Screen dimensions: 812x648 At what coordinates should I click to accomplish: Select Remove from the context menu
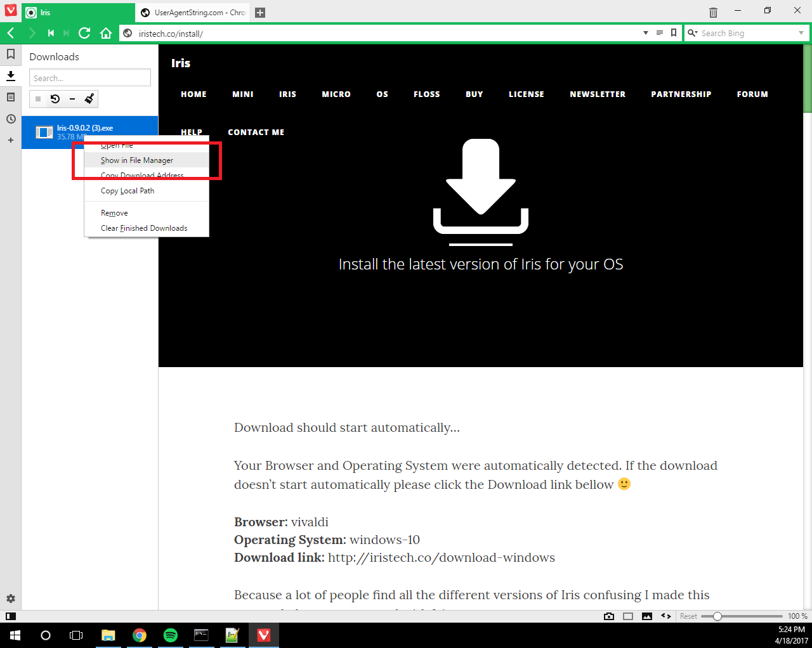tap(147, 213)
